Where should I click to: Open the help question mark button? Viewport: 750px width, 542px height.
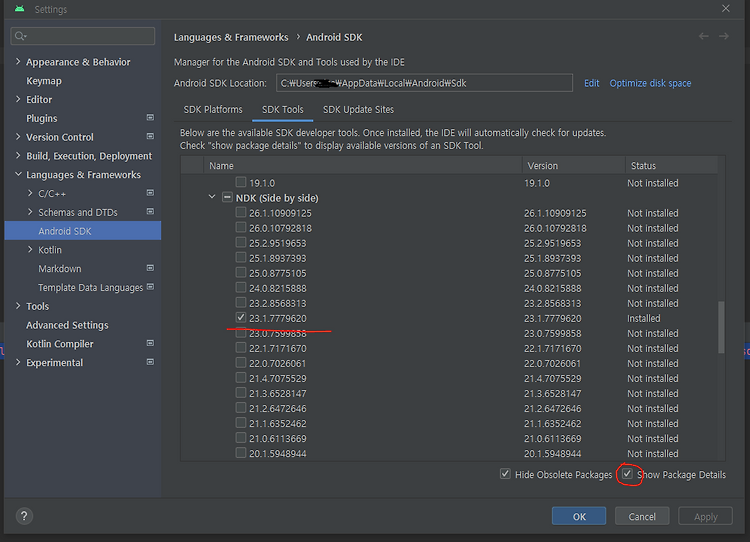[x=24, y=516]
